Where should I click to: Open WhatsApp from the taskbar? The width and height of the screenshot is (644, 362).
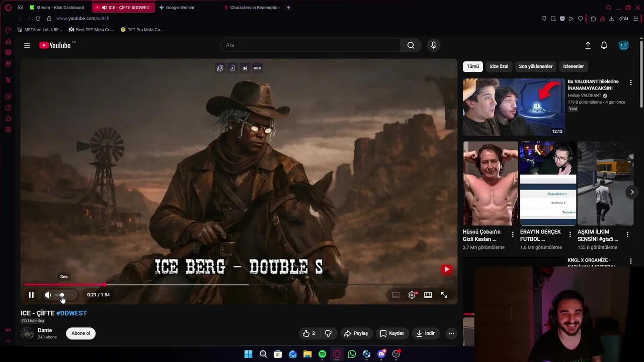[x=352, y=354]
